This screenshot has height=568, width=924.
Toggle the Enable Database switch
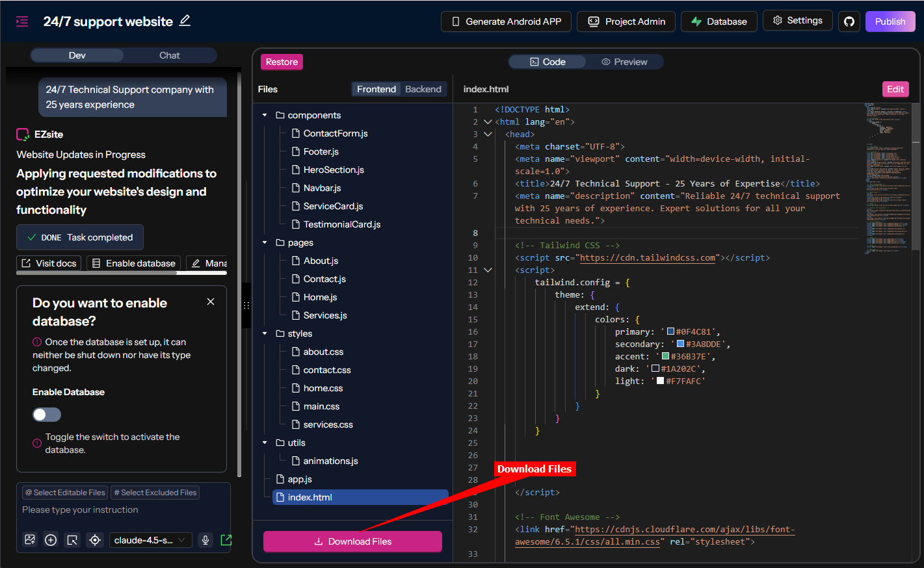[47, 415]
